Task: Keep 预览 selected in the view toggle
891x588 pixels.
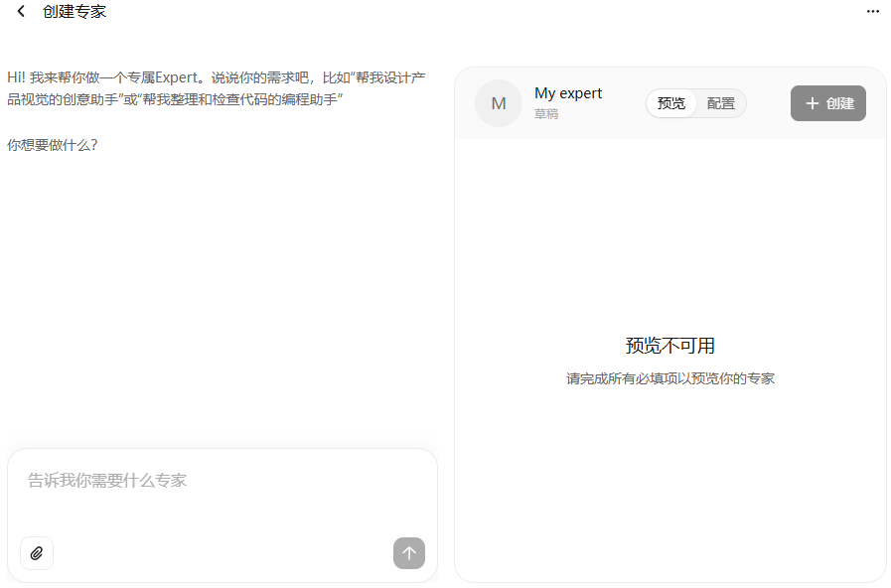Action: 670,102
